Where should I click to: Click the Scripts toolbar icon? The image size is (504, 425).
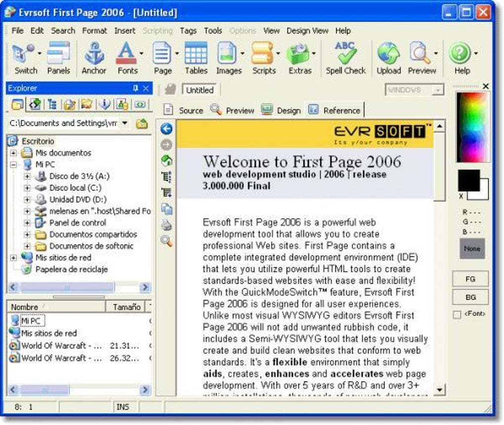262,53
